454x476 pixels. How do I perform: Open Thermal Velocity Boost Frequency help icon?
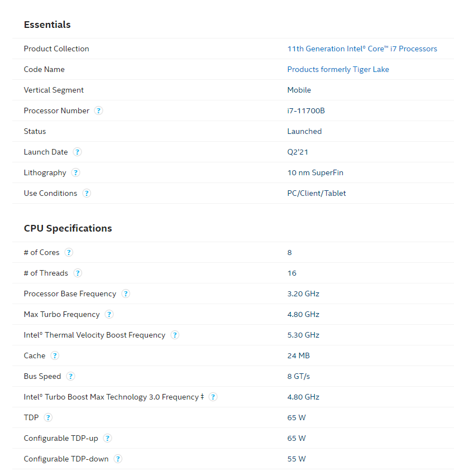coord(175,335)
